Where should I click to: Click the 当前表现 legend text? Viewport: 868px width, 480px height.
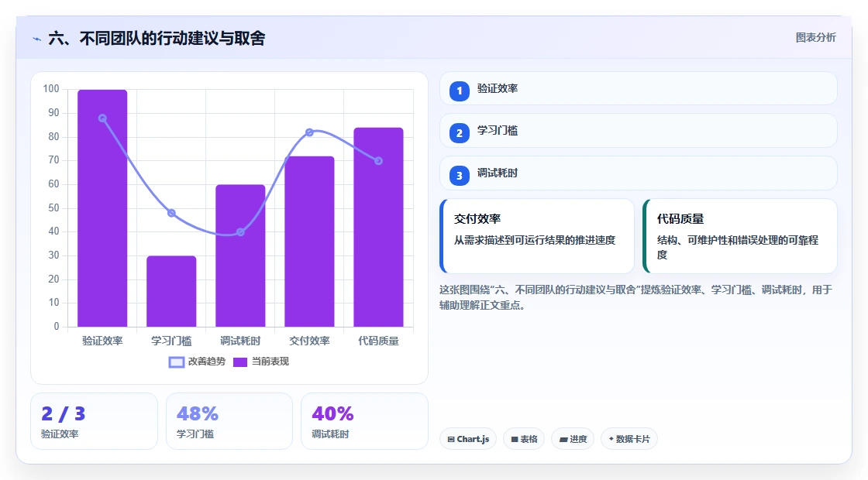click(x=270, y=362)
